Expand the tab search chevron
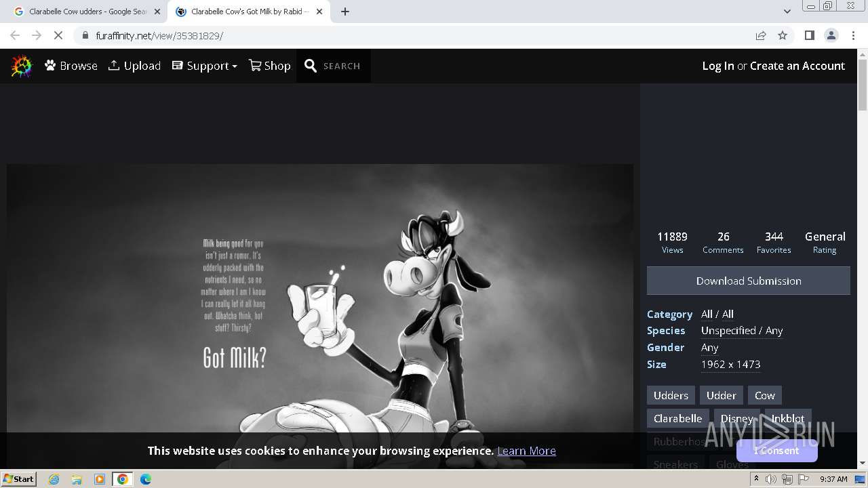 (787, 12)
